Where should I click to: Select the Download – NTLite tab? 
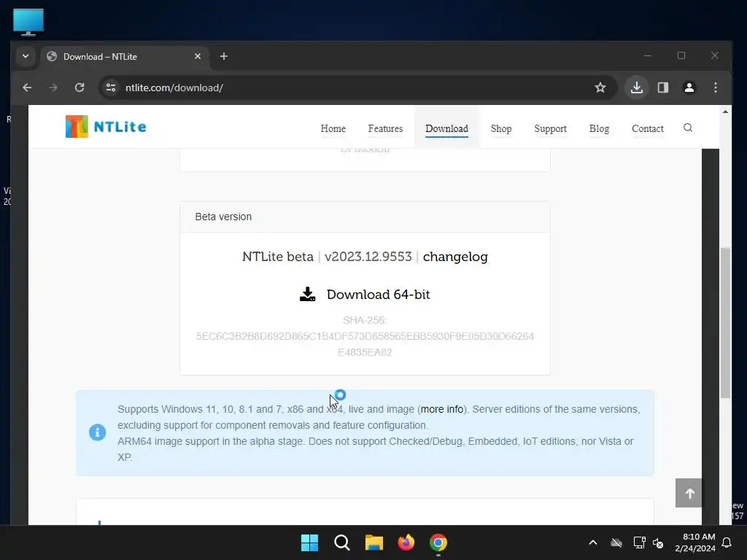point(125,57)
